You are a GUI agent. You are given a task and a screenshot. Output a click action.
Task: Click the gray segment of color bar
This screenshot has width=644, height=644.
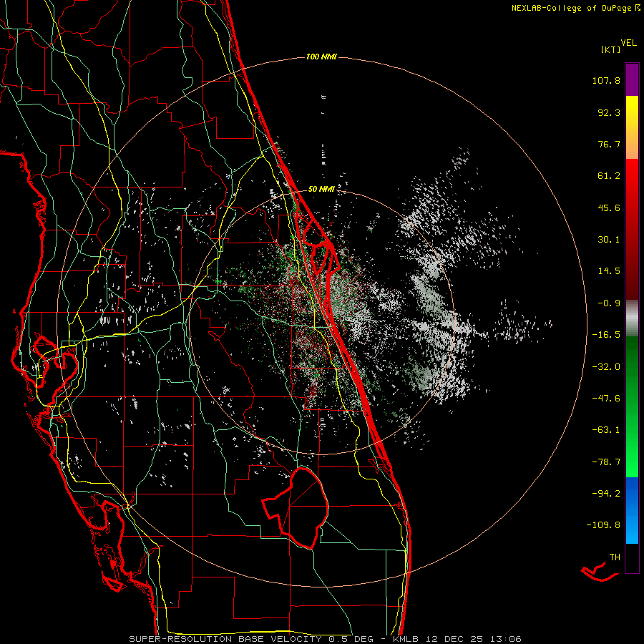(x=632, y=318)
